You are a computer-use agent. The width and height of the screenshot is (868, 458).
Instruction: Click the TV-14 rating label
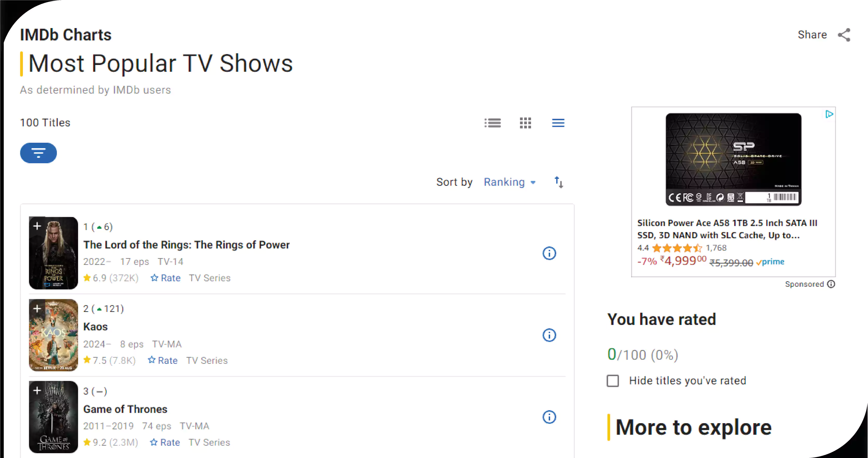(x=170, y=262)
